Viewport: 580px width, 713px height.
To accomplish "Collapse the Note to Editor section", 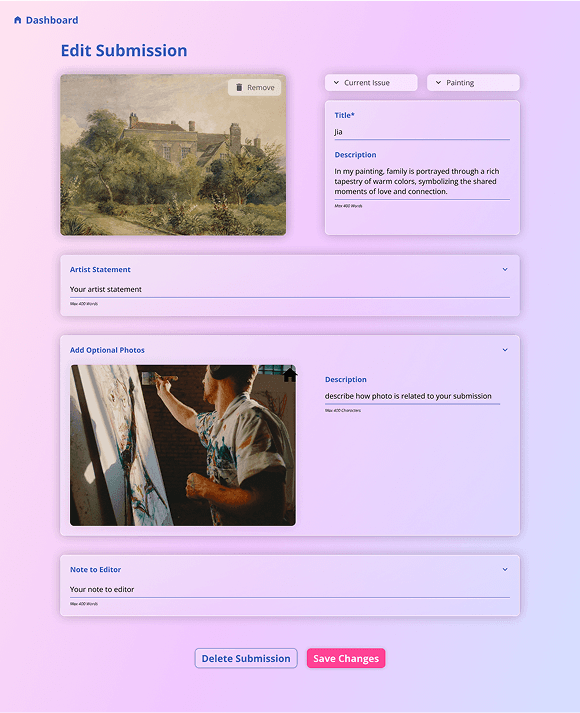I will 505,570.
